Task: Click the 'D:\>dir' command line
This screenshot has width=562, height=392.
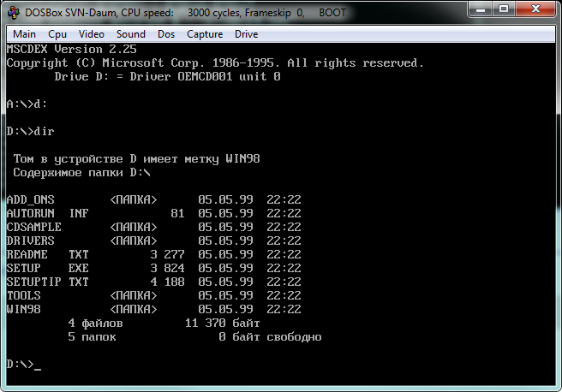Action: click(x=31, y=131)
